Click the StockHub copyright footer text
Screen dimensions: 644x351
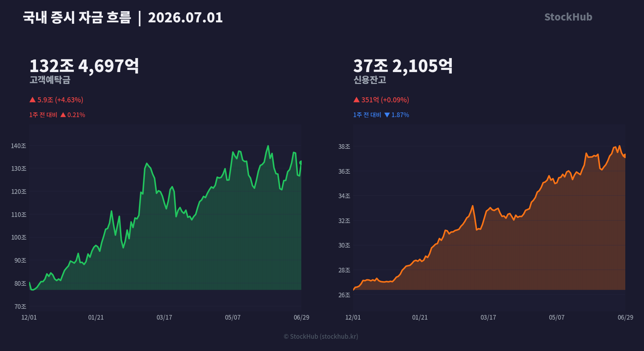point(321,337)
